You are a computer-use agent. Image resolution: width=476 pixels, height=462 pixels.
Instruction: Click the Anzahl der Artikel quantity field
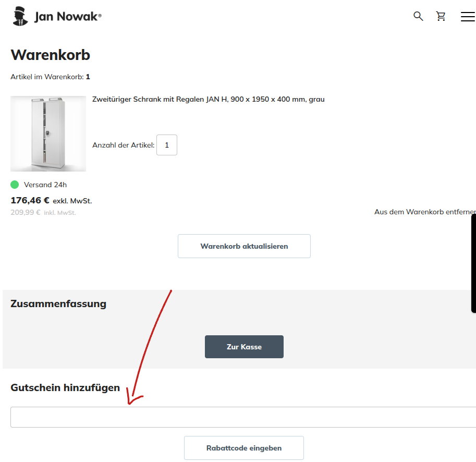tap(166, 145)
